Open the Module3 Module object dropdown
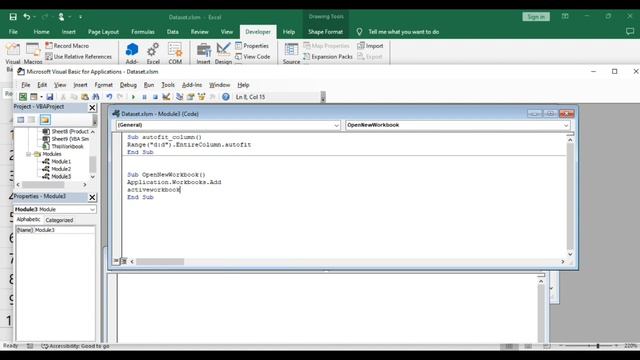This screenshot has width=640, height=360. point(92,209)
